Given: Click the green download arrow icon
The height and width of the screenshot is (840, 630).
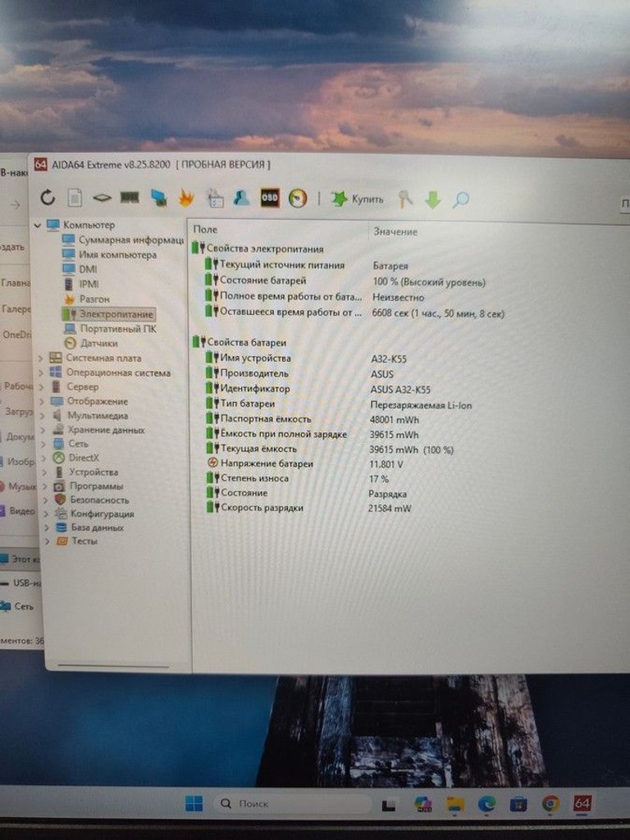Looking at the screenshot, I should [433, 200].
